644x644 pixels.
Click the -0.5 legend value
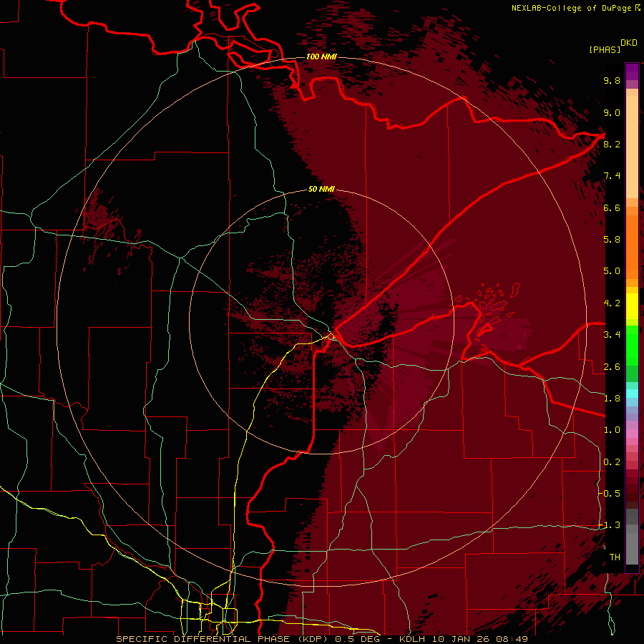609,494
